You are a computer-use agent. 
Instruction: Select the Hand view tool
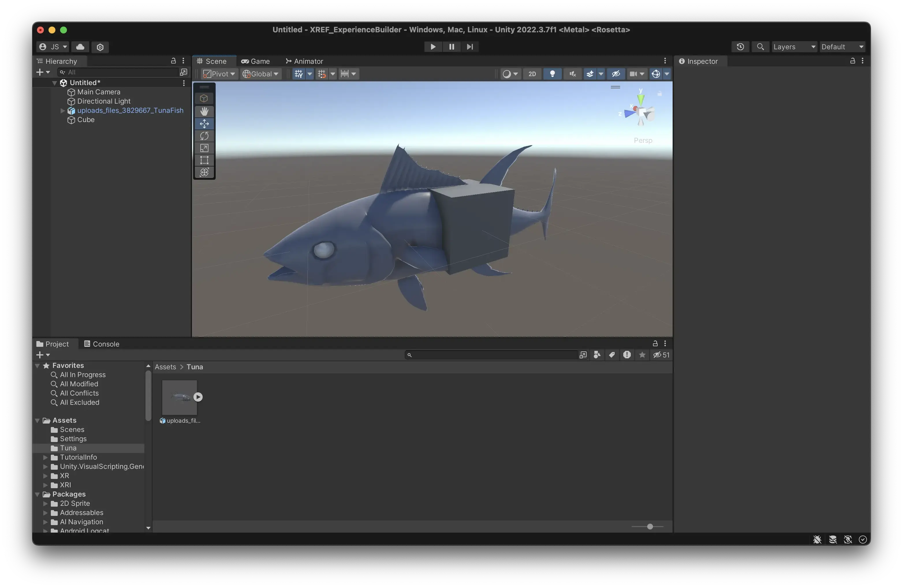point(204,111)
